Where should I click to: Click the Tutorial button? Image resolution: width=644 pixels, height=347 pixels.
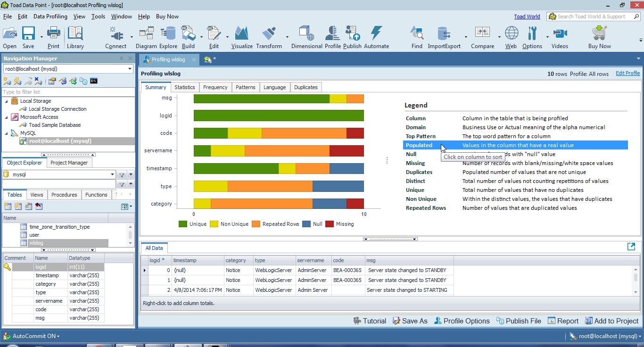click(369, 321)
